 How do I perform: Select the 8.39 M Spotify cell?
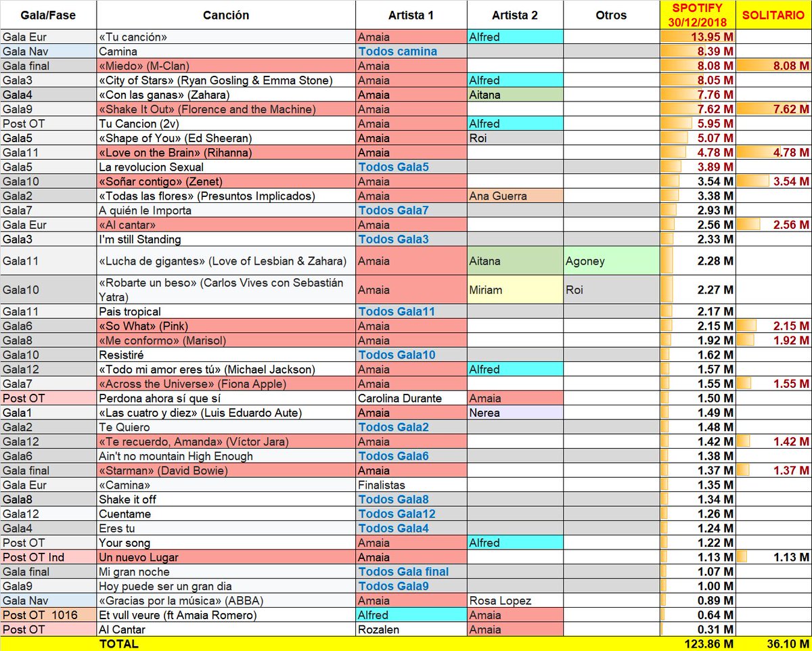pyautogui.click(x=698, y=51)
